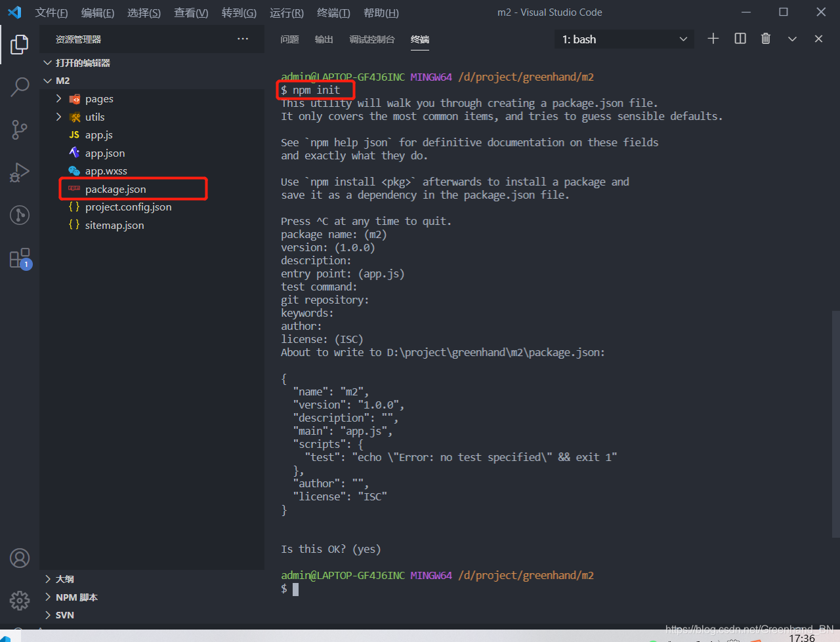Open Explorer panel more actions ellipsis
Screen dimensions: 840x642
click(x=243, y=39)
